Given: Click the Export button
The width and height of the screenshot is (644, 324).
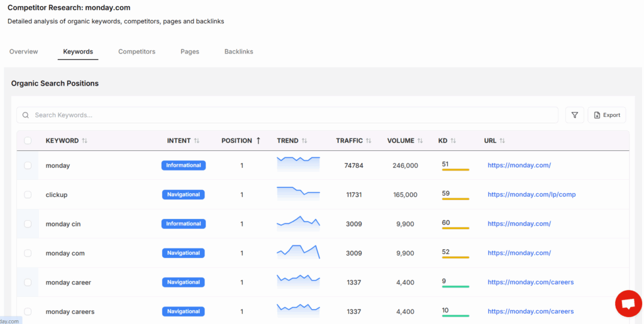Looking at the screenshot, I should pos(607,115).
